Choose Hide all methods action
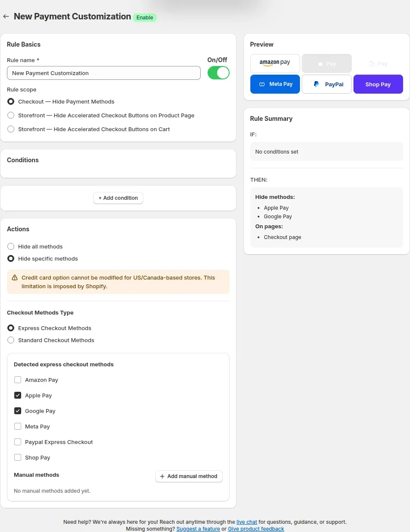The width and height of the screenshot is (410, 532). [11, 247]
